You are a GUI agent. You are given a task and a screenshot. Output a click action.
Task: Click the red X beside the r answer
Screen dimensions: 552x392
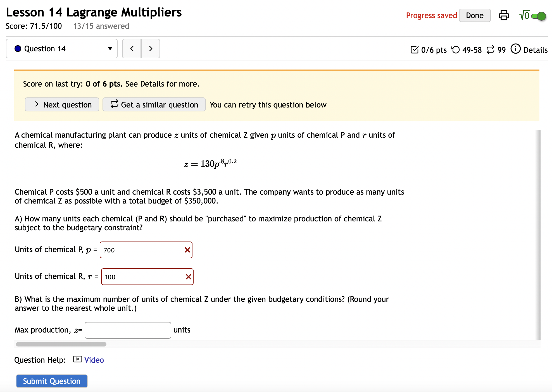(x=189, y=277)
